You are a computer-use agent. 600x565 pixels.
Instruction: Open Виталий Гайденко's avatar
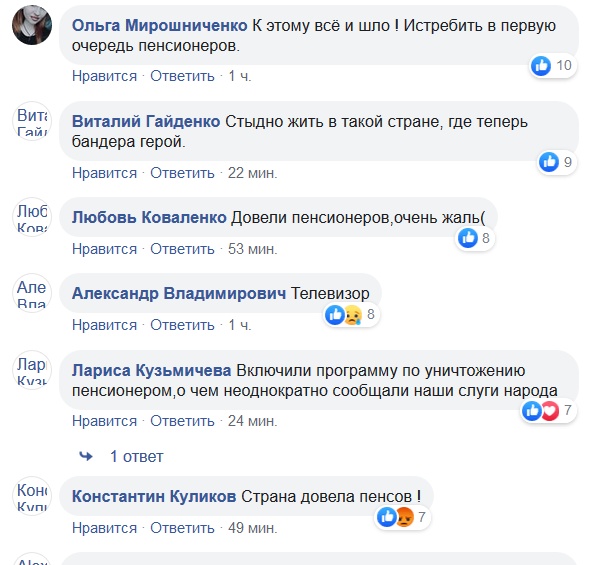point(32,126)
